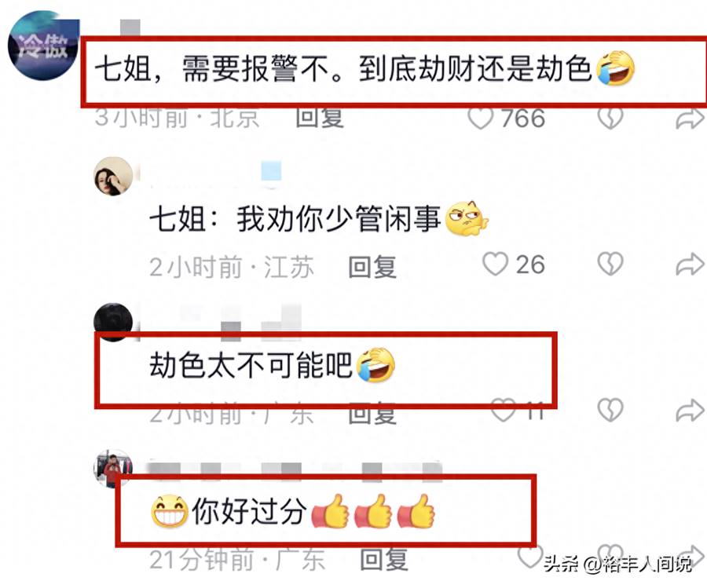Like the Jiangsu reply with 26 likes
The height and width of the screenshot is (588, 707).
pyautogui.click(x=495, y=264)
